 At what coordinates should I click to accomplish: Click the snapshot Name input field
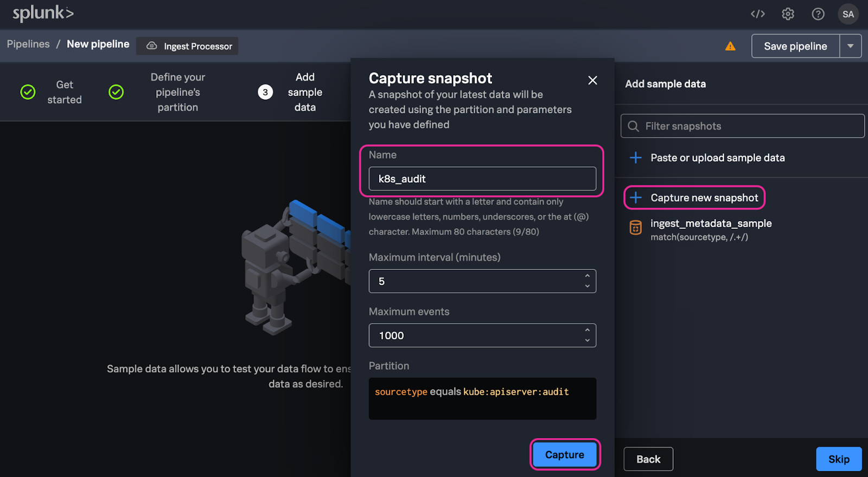482,179
